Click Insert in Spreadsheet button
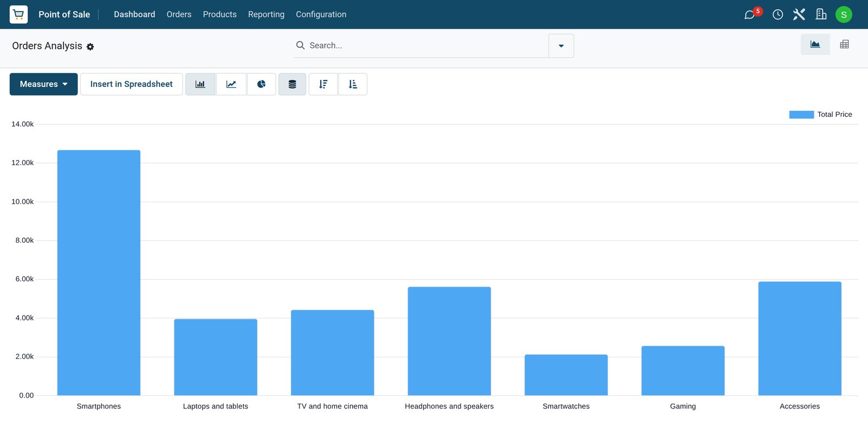This screenshot has width=868, height=422. tap(131, 84)
